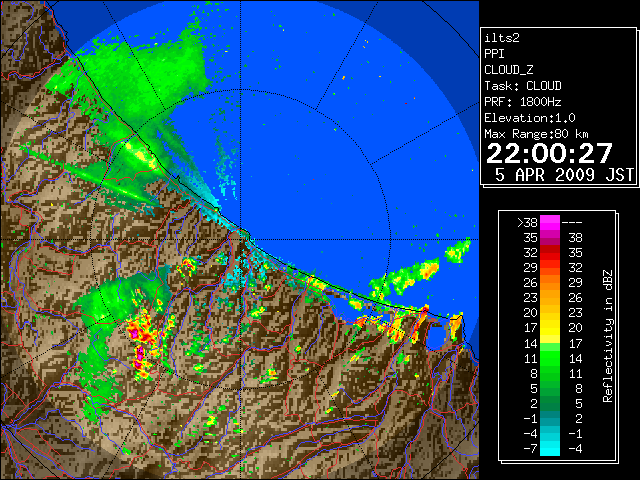Click the 'Max Range:80 km' line
This screenshot has width=640, height=480.
point(536,134)
